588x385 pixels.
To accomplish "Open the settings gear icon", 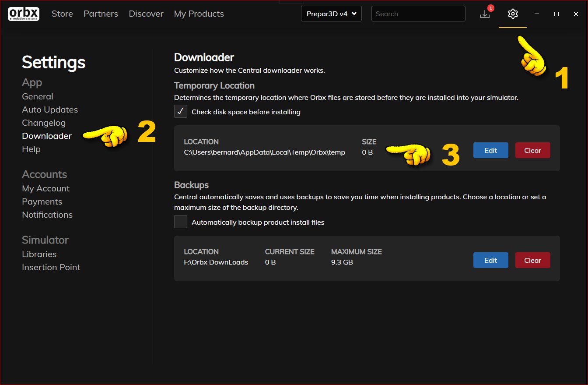I will (513, 14).
